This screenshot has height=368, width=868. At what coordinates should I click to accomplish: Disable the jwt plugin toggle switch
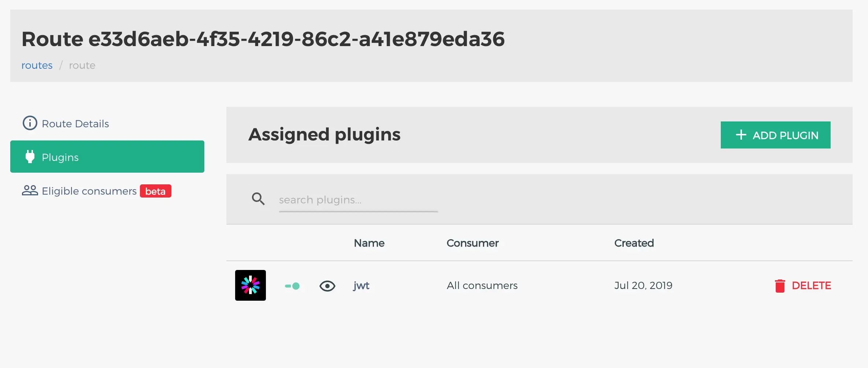point(292,286)
